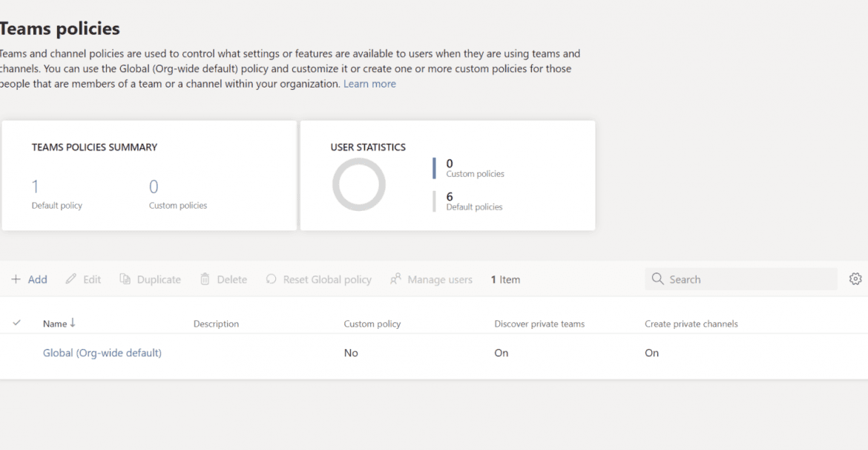Focus the Search policies field
Viewport: 868px width, 450px height.
tap(740, 279)
